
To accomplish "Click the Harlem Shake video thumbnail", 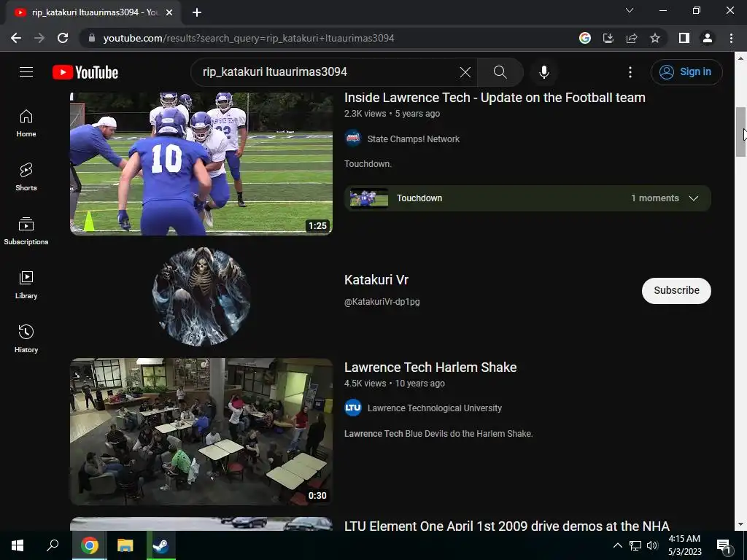I will pos(201,432).
